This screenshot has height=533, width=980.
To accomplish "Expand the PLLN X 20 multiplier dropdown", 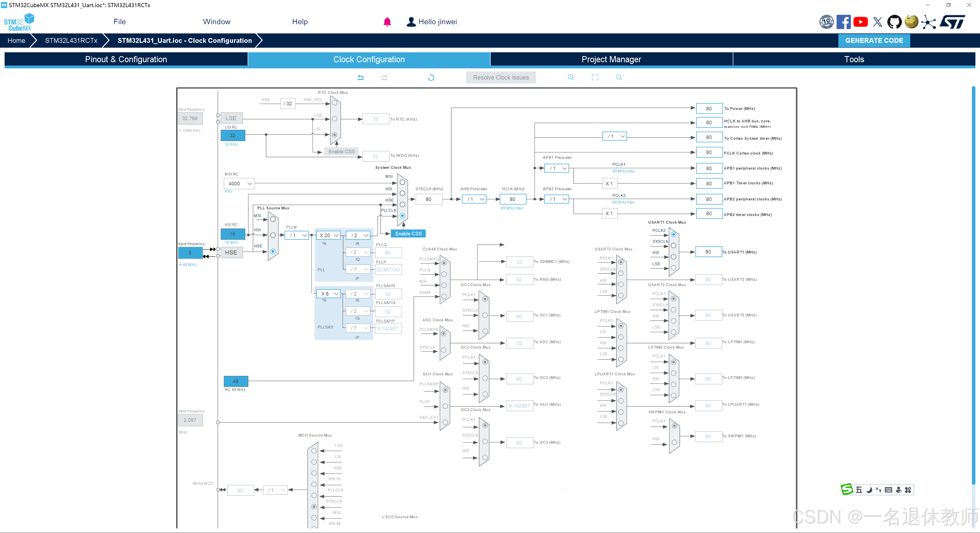I will pos(328,235).
